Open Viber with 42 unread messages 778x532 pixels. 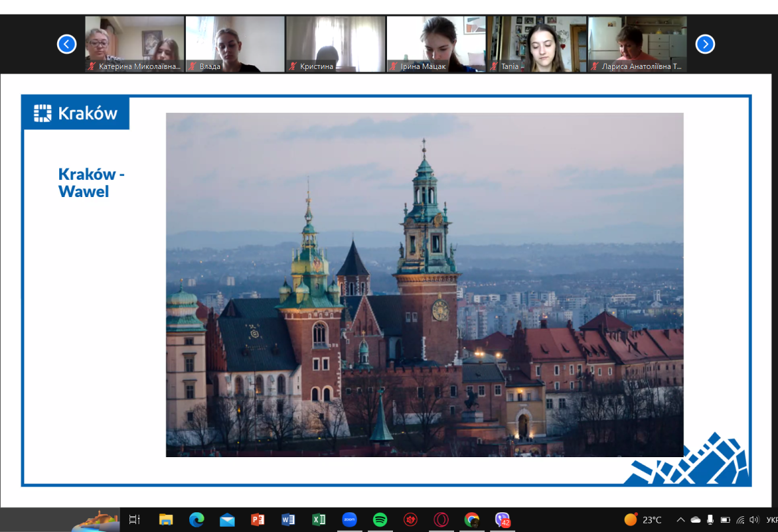(503, 520)
